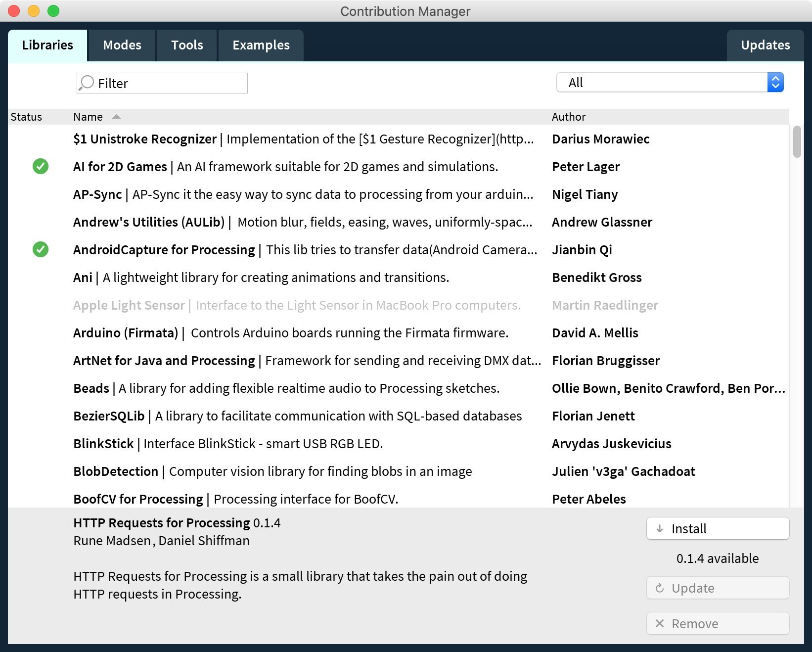Select AndroidCapture for Processing library row
Screen dimensions: 812x652
coord(399,250)
